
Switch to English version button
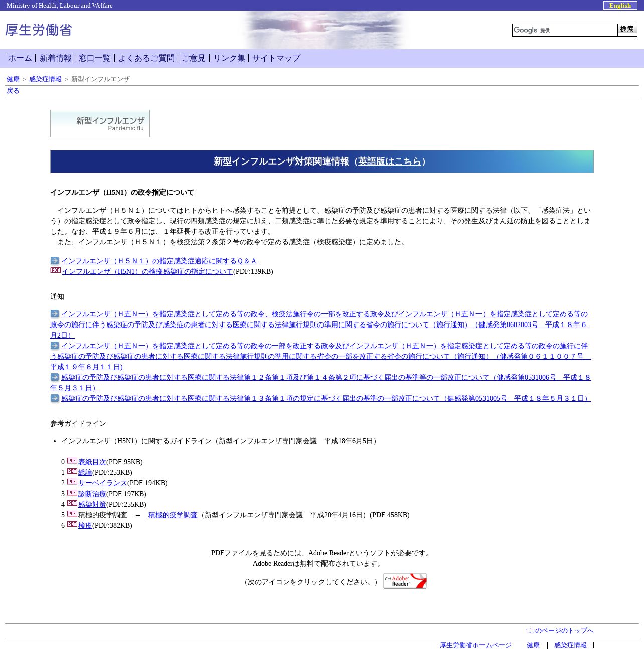[x=620, y=6]
